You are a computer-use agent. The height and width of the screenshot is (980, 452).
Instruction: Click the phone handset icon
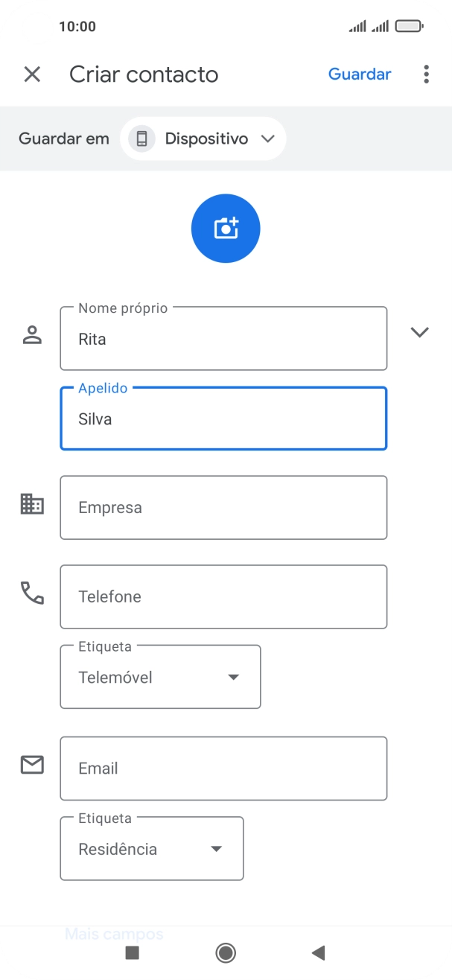coord(32,594)
